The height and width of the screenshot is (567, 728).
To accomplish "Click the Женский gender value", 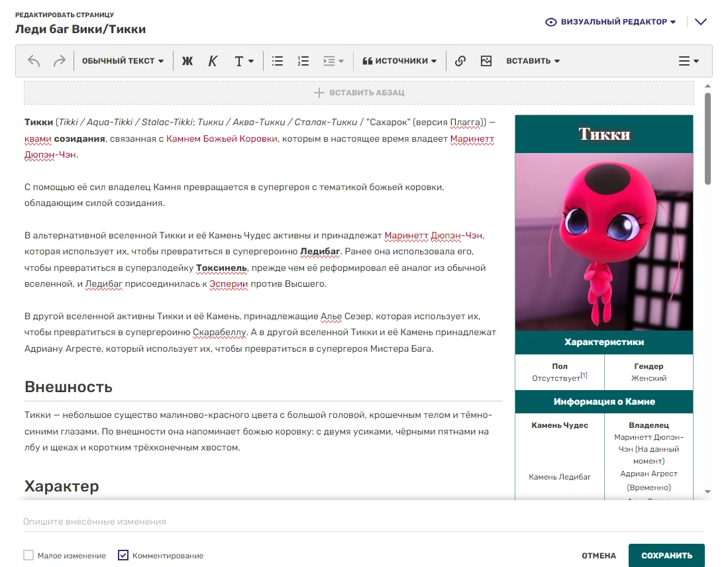I will [649, 378].
